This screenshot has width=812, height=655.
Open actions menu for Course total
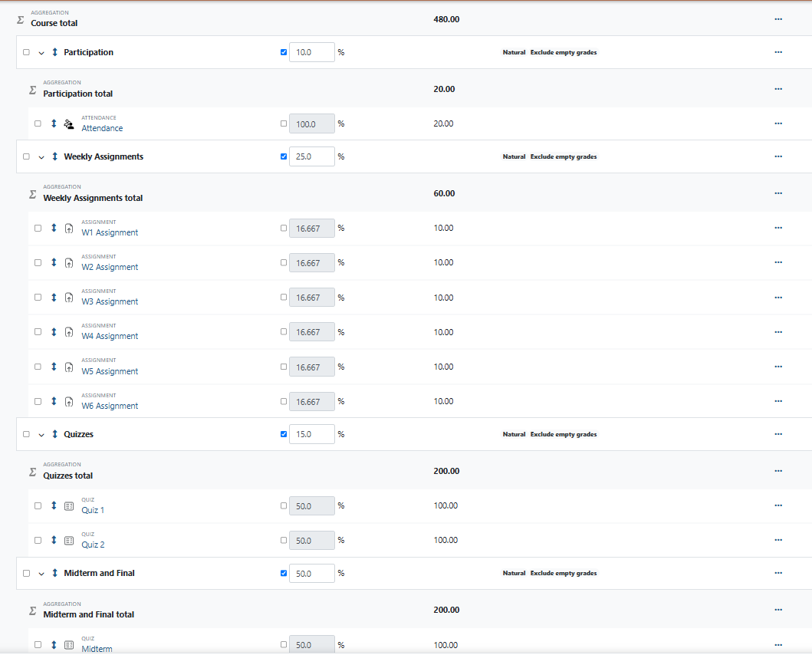pos(778,18)
